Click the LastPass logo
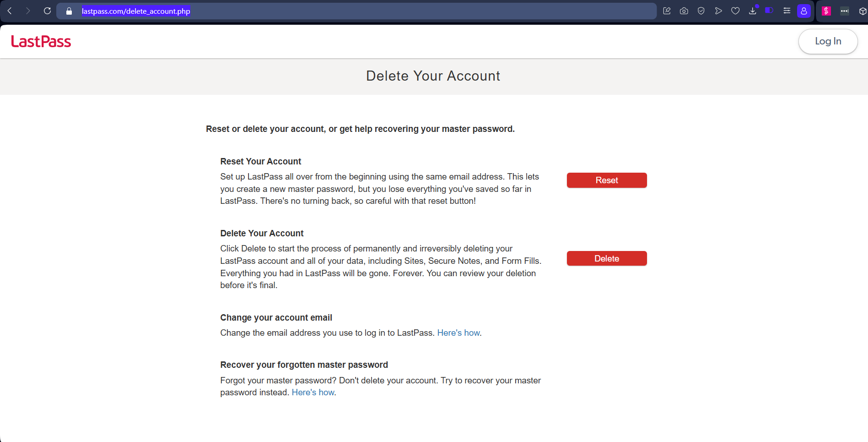The image size is (868, 442). point(41,42)
